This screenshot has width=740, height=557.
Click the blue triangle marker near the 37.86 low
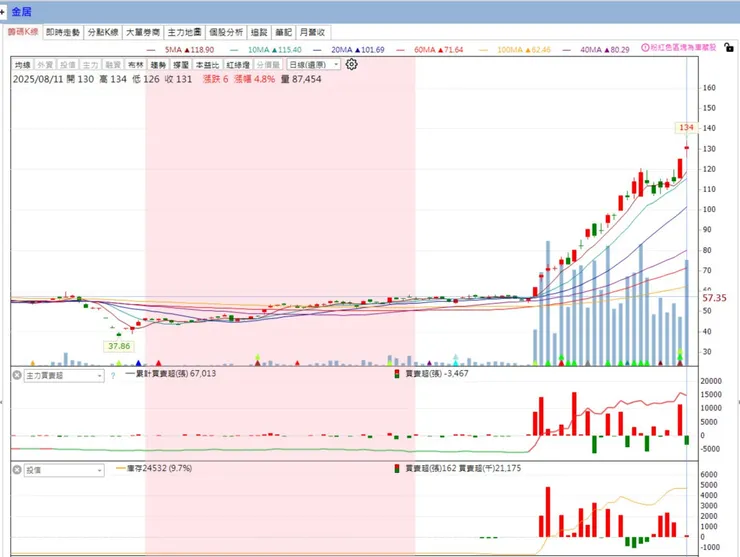click(x=138, y=363)
